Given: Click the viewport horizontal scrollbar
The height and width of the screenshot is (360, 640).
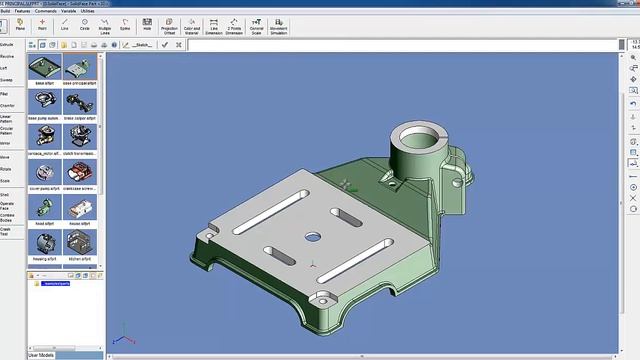Looking at the screenshot, I should (x=362, y=357).
